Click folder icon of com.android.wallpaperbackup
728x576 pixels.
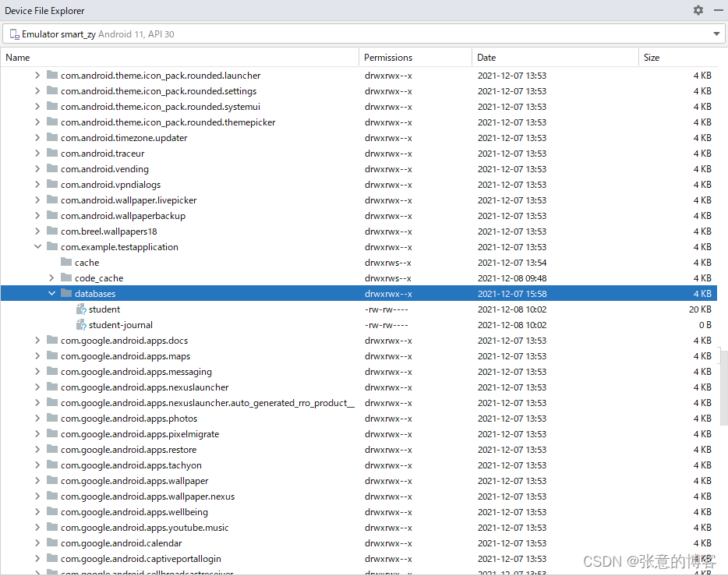coord(52,215)
